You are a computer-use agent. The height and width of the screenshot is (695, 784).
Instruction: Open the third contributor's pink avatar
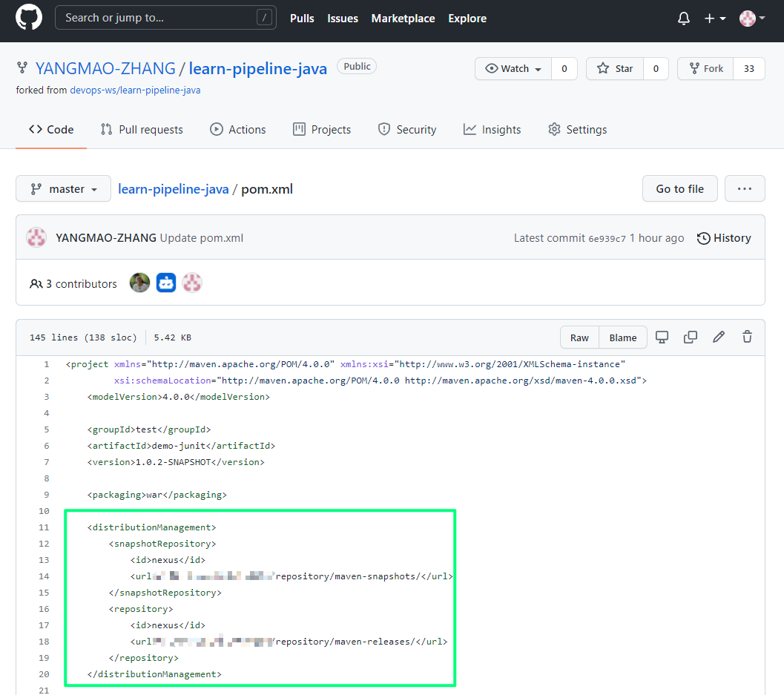click(192, 283)
